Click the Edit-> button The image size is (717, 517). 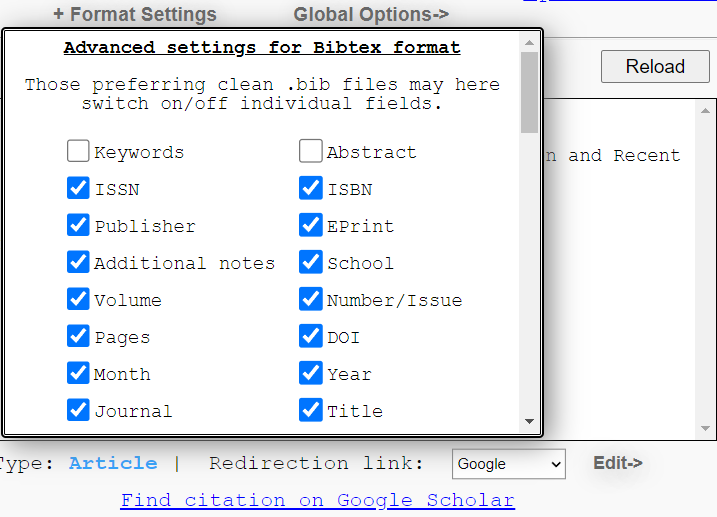coord(618,463)
